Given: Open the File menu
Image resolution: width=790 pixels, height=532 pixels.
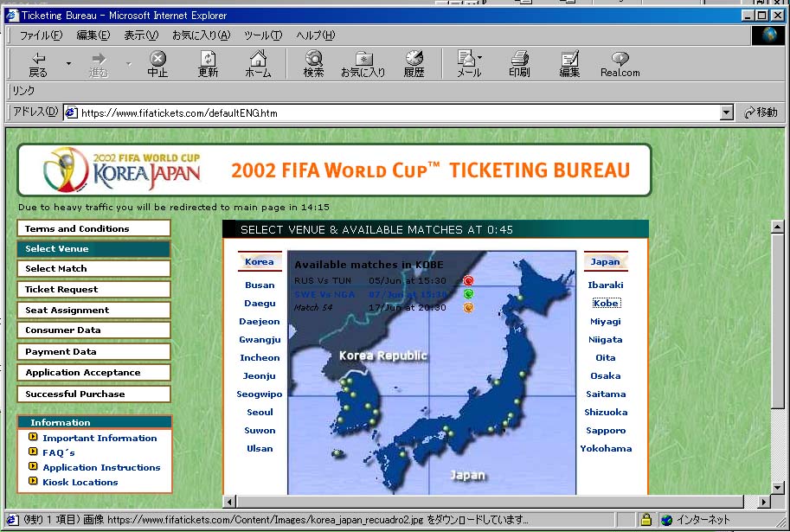Looking at the screenshot, I should coord(41,35).
